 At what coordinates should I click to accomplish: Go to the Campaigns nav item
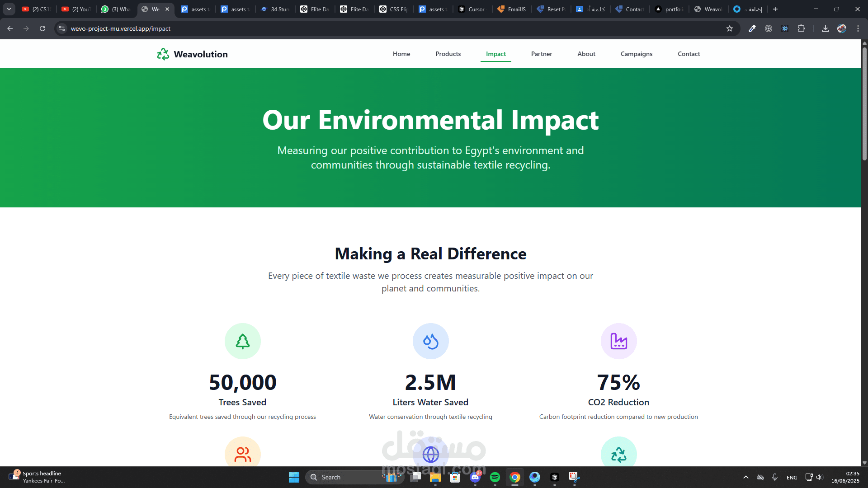coord(636,54)
